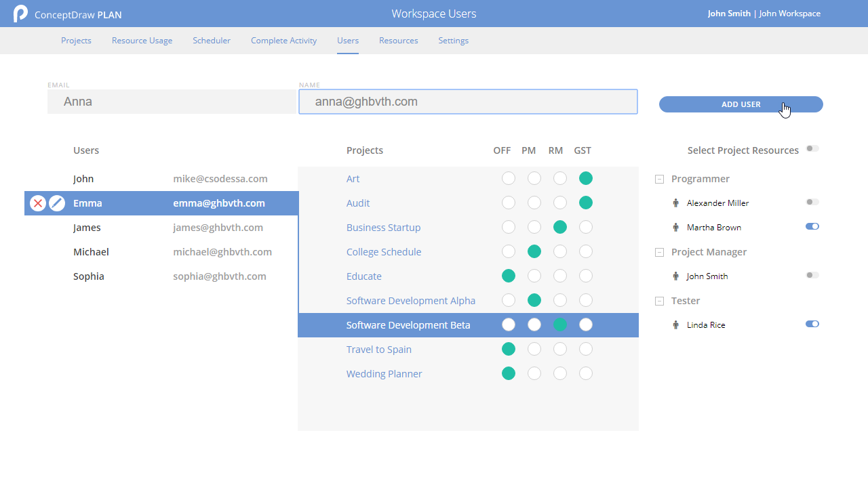
Task: Click person icon next to Martha Brown
Action: (676, 228)
